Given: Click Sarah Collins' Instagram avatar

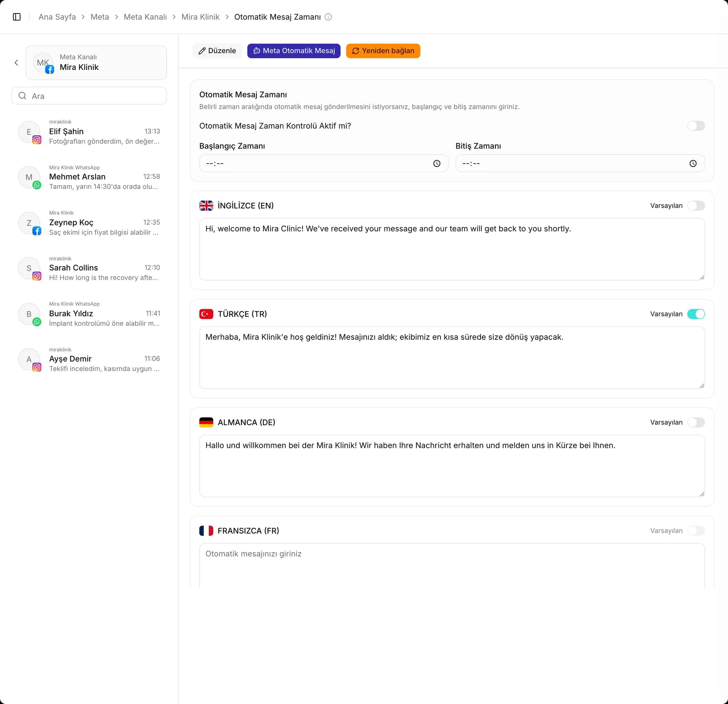Looking at the screenshot, I should (29, 268).
